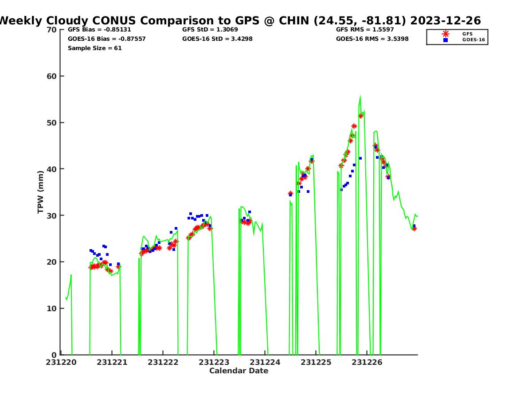532x399 pixels.
Task: Click the last red GFS point at far right
Action: point(414,229)
